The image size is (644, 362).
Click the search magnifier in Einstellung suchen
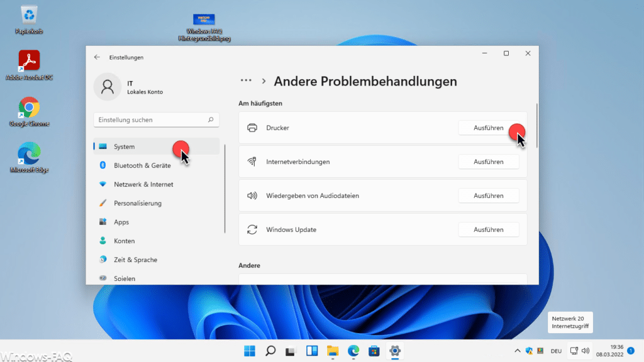pos(211,120)
